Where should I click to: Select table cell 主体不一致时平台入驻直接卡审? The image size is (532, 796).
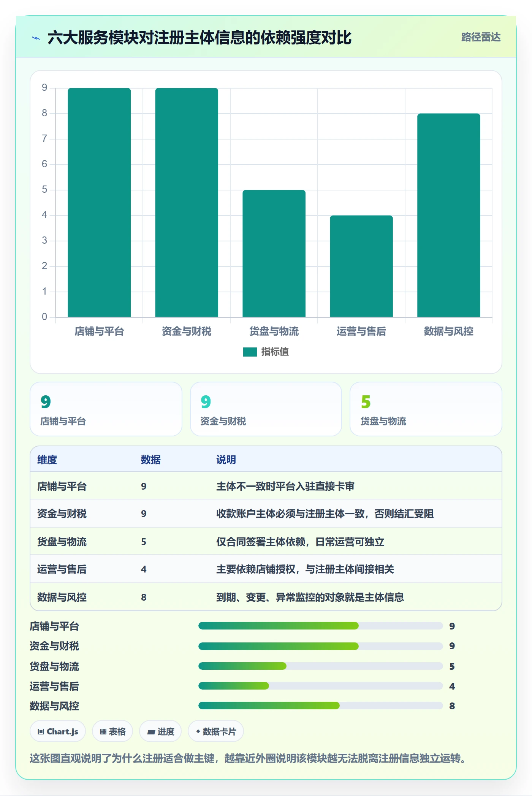285,486
